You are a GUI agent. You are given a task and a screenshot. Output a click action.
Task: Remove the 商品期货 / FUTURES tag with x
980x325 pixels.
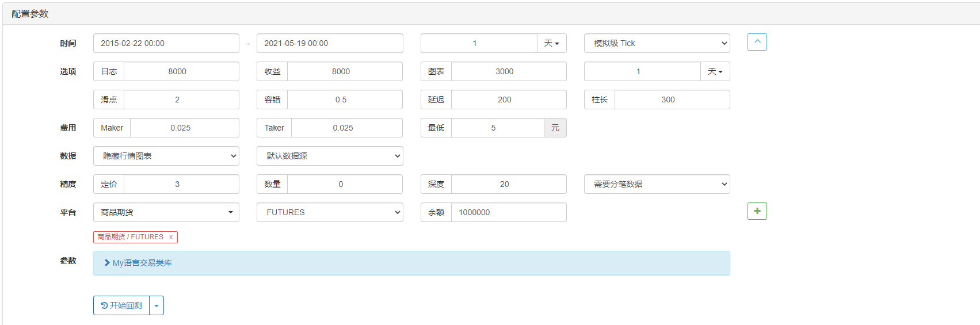pos(171,237)
